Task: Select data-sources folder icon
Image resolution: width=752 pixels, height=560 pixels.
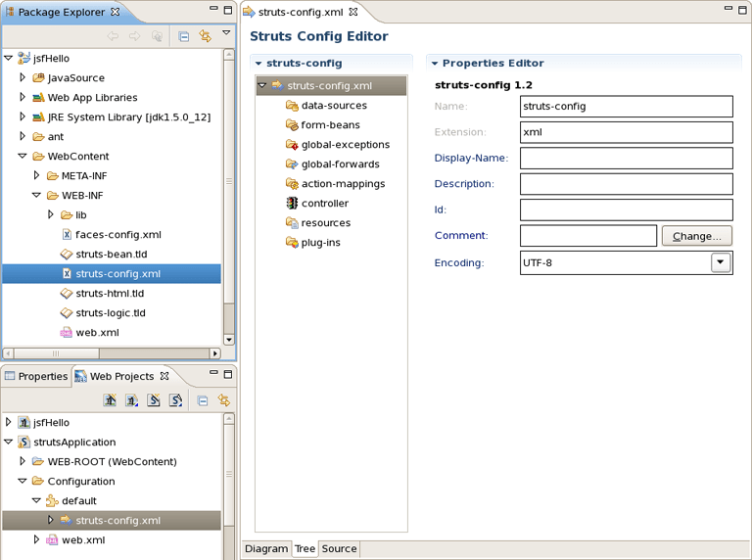Action: point(292,106)
